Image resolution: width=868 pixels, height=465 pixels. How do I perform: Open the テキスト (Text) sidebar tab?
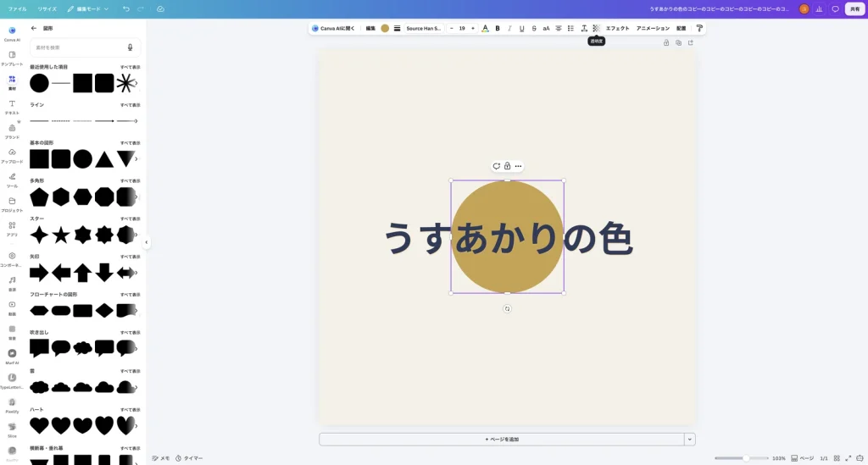tap(12, 107)
